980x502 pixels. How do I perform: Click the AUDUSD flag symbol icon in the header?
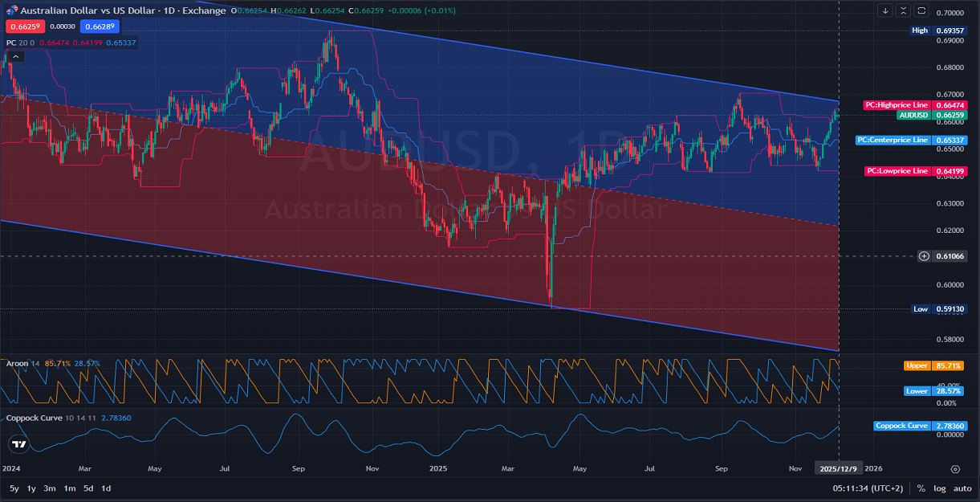[x=11, y=10]
